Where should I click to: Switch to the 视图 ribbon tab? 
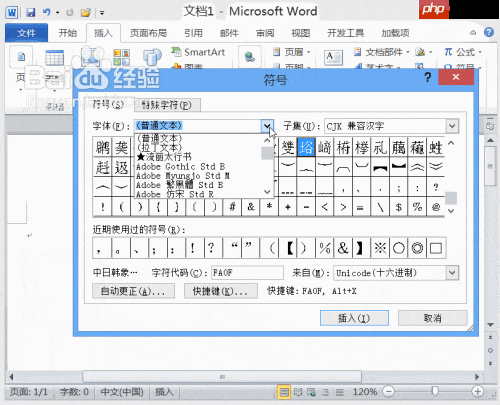301,33
